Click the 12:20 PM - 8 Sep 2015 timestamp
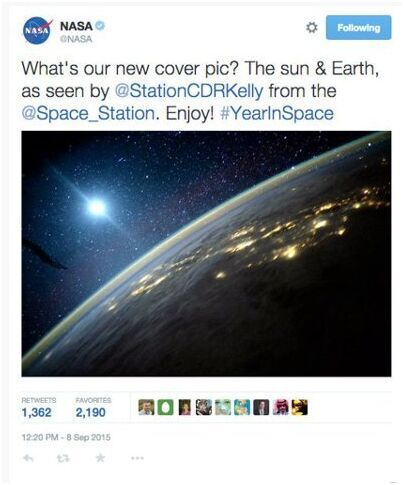Screen dimensions: 404x485 coord(66,437)
